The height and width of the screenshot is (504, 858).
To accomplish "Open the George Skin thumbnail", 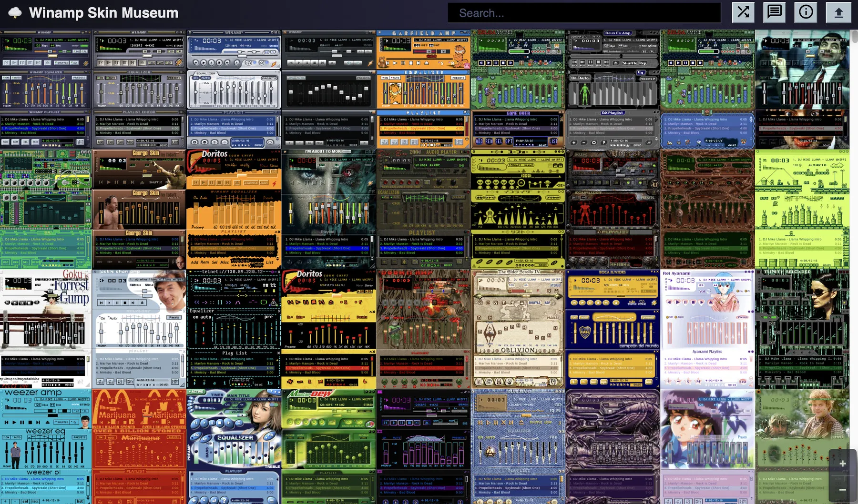I will point(139,209).
